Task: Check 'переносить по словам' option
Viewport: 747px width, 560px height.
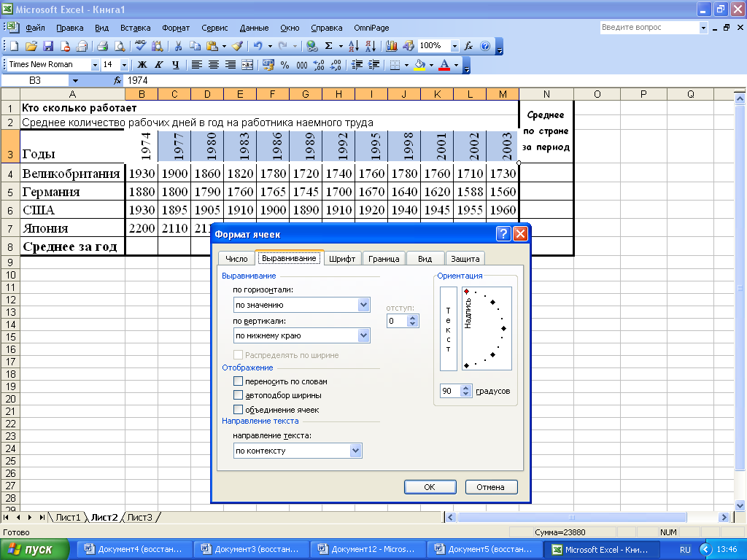Action: (239, 381)
